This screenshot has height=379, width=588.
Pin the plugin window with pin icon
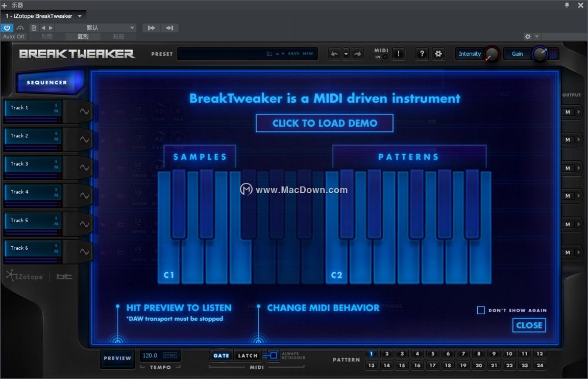click(x=567, y=5)
